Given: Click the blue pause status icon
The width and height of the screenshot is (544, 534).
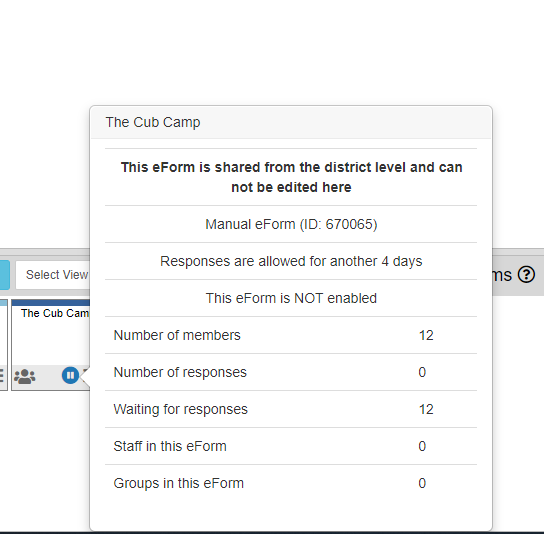Looking at the screenshot, I should pyautogui.click(x=70, y=375).
